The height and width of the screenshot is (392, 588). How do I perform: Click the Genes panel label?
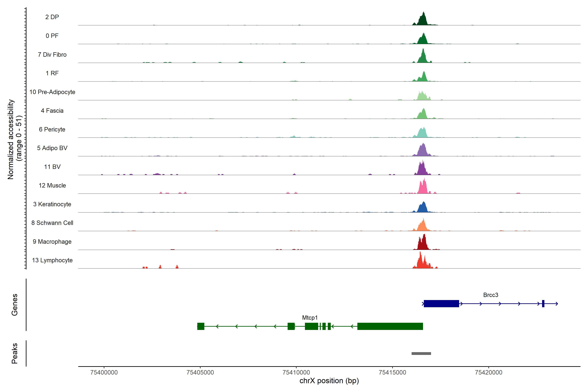[15, 305]
